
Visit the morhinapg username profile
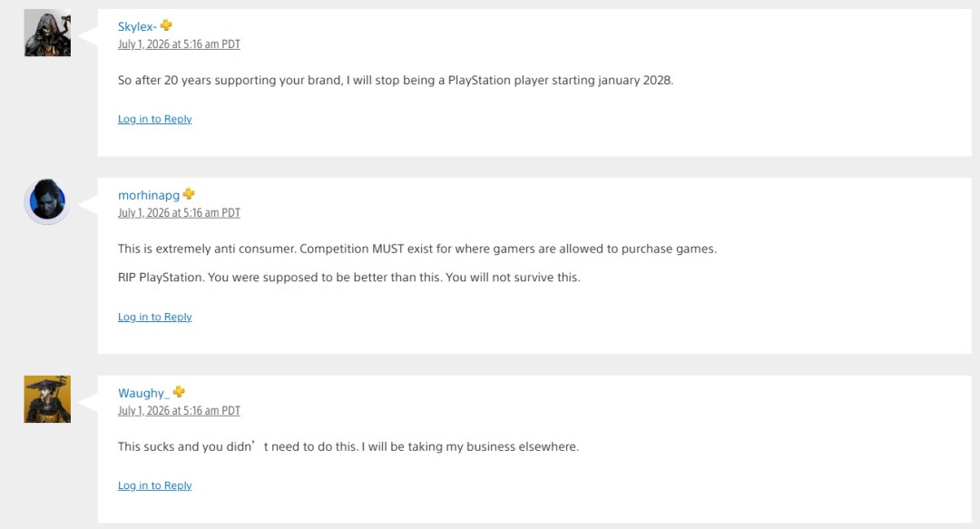click(x=149, y=195)
